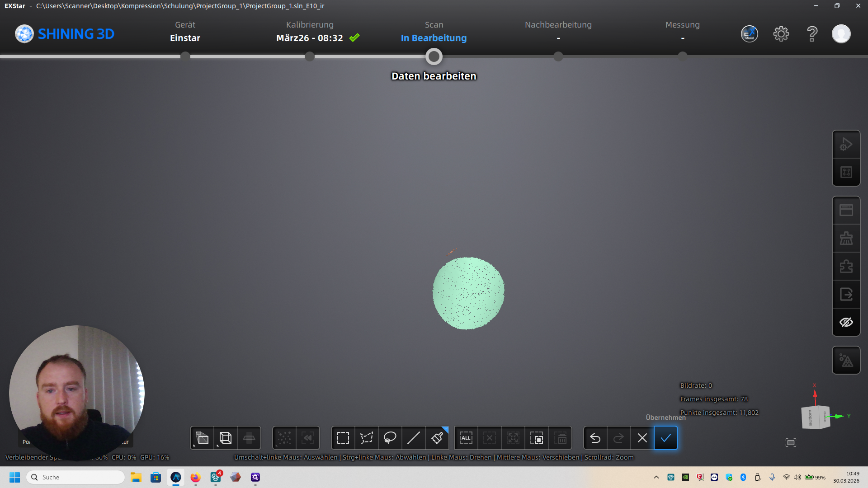Select the polygon selection tool
This screenshot has width=868, height=488.
(x=367, y=438)
